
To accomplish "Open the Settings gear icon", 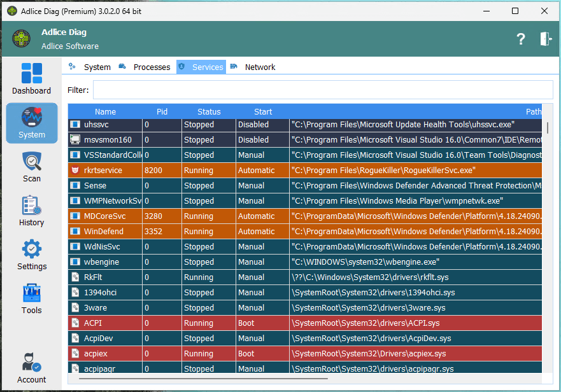I will pyautogui.click(x=32, y=255).
